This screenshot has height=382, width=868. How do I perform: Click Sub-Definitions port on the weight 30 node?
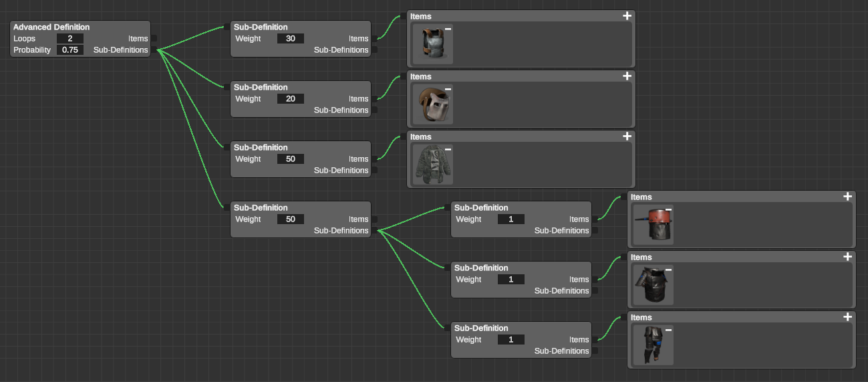coord(375,50)
